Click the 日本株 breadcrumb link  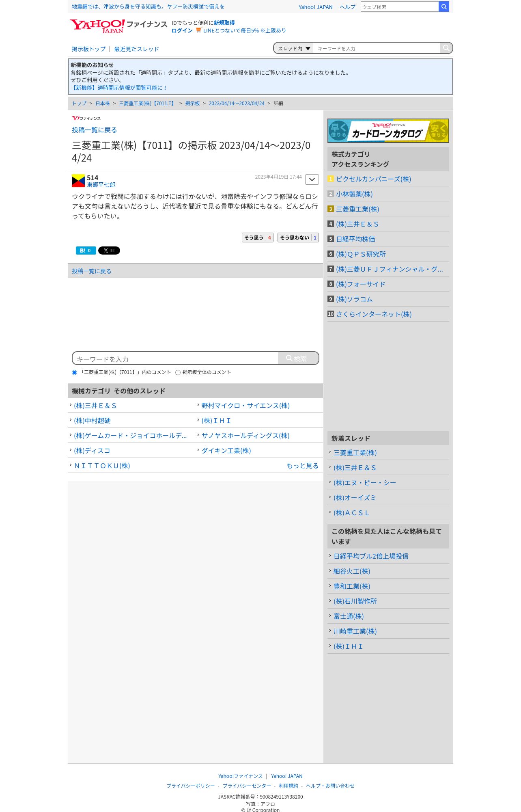point(103,104)
